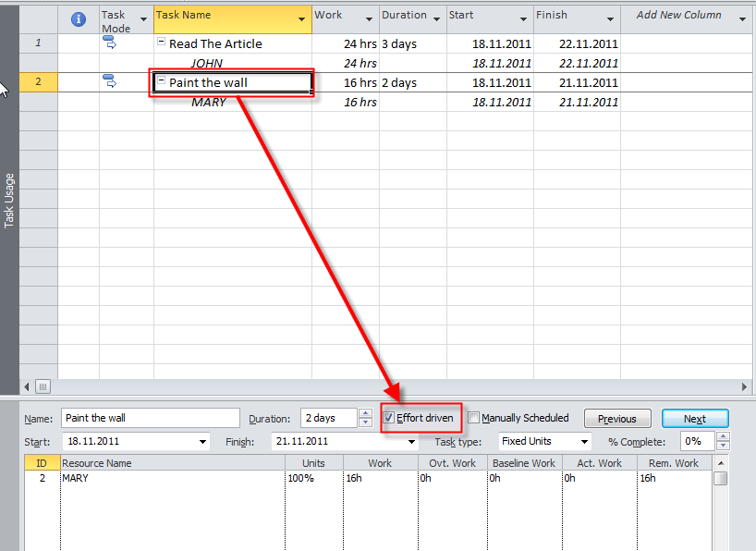Click the horizontal scrollbar right arrow
The image size is (756, 551).
tap(745, 386)
